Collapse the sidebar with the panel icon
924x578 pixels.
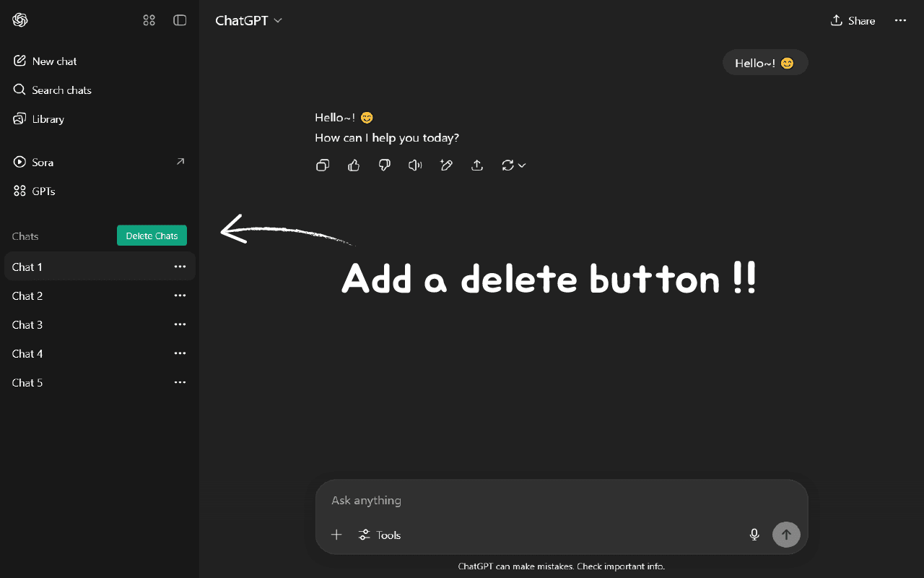tap(180, 20)
